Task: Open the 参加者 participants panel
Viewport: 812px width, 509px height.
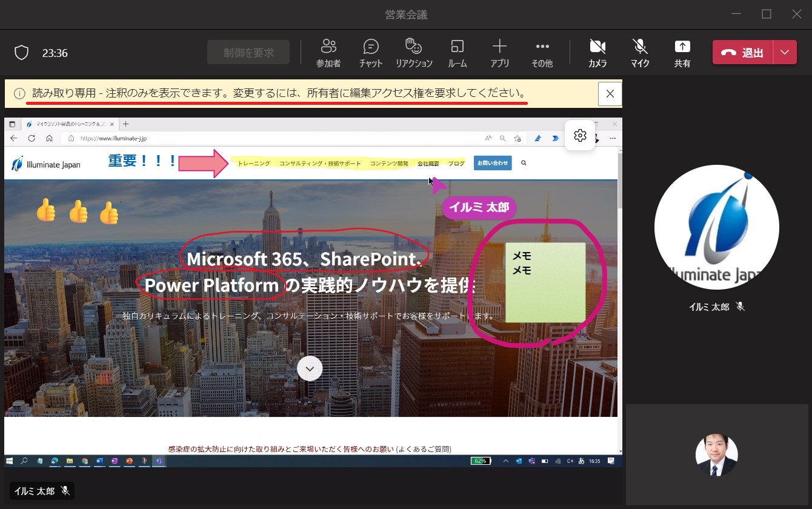Action: click(328, 53)
